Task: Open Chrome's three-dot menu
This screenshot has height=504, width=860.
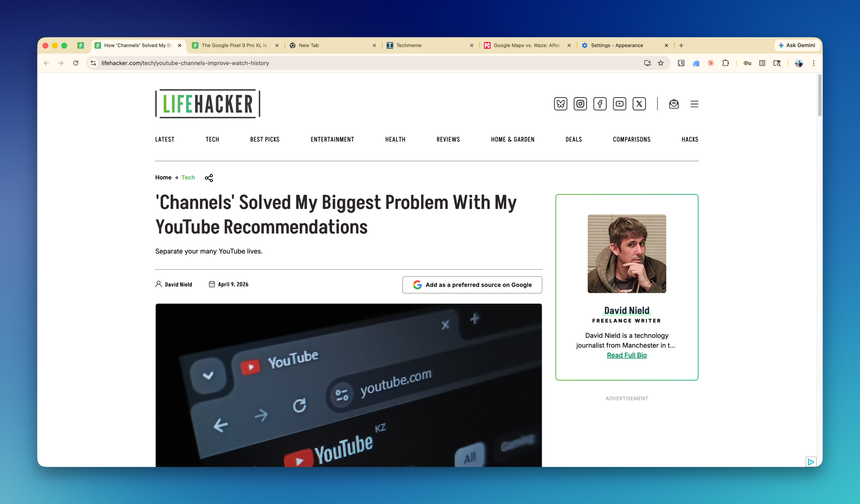Action: coord(814,63)
